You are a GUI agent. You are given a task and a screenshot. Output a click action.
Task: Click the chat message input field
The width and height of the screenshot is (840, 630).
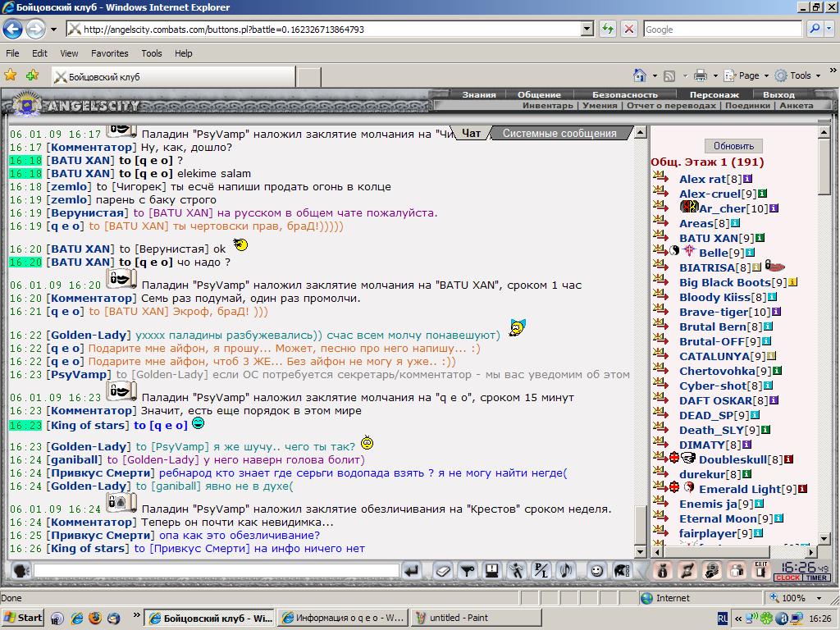coord(216,571)
